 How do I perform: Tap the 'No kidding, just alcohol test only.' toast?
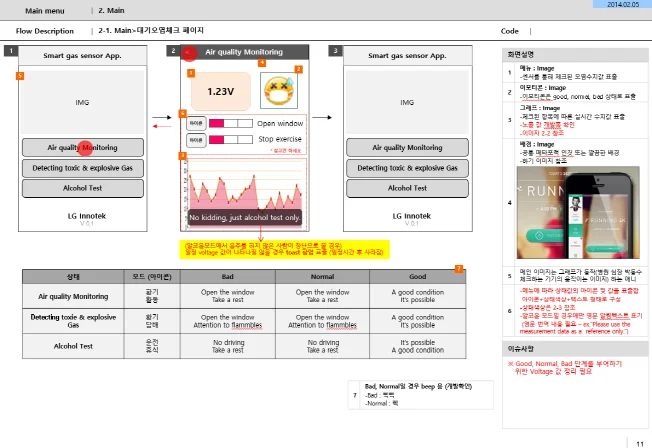(245, 217)
